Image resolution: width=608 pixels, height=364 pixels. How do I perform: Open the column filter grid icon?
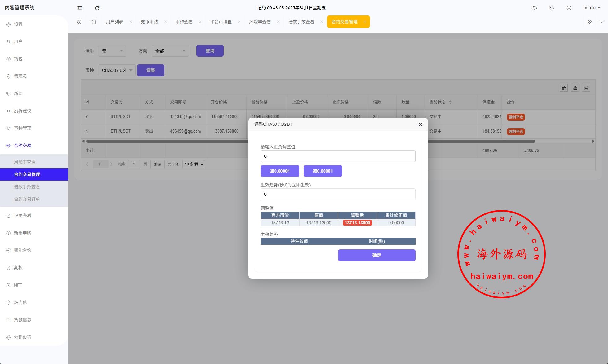(x=564, y=88)
